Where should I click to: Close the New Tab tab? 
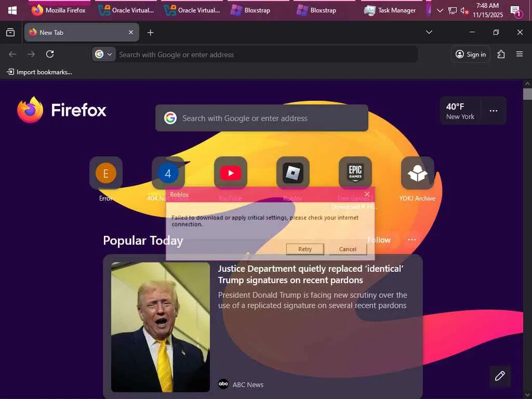click(x=131, y=32)
